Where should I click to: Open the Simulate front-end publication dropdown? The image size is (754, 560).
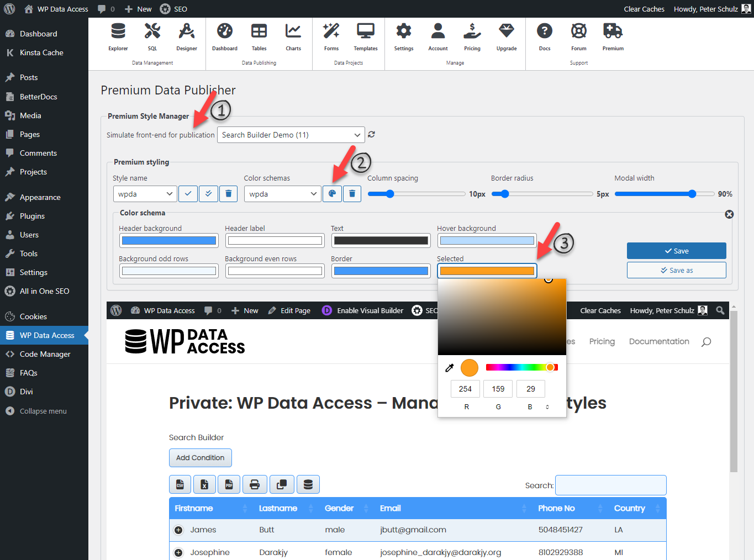pyautogui.click(x=291, y=135)
